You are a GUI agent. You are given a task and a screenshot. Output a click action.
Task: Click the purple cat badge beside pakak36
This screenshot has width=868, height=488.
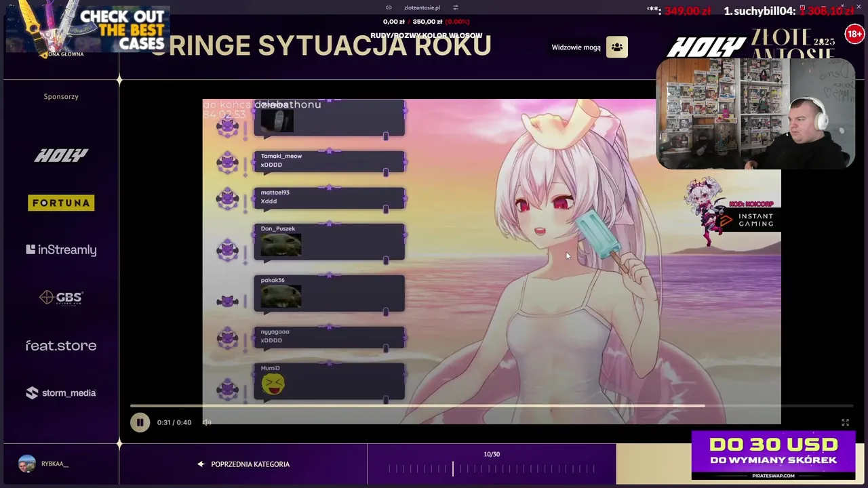pyautogui.click(x=227, y=302)
